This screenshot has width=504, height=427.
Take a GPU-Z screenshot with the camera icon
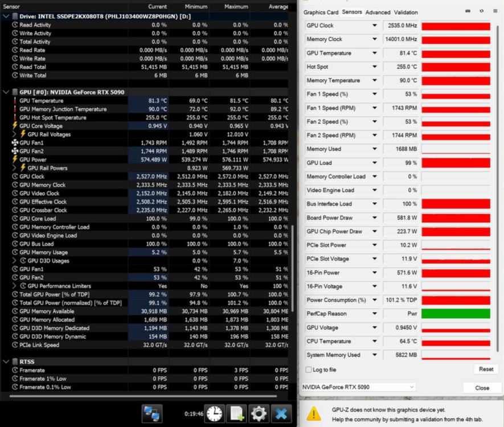tap(468, 11)
